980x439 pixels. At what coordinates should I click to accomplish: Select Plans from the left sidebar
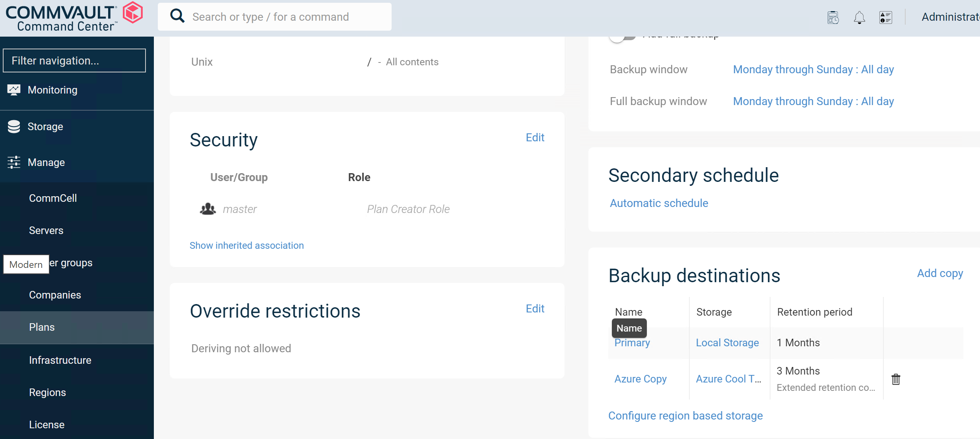[x=42, y=327]
